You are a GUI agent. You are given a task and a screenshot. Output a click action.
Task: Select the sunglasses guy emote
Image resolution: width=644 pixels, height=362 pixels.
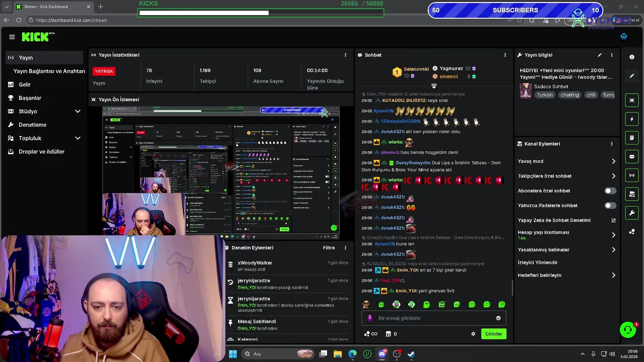(x=366, y=304)
